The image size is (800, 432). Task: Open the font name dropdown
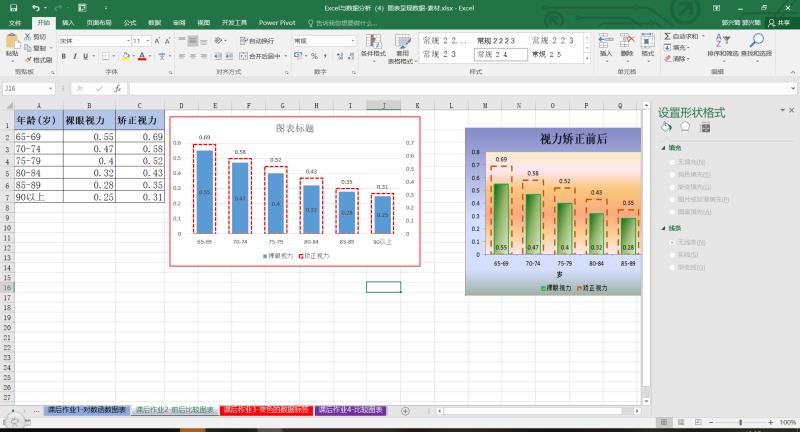coord(128,41)
